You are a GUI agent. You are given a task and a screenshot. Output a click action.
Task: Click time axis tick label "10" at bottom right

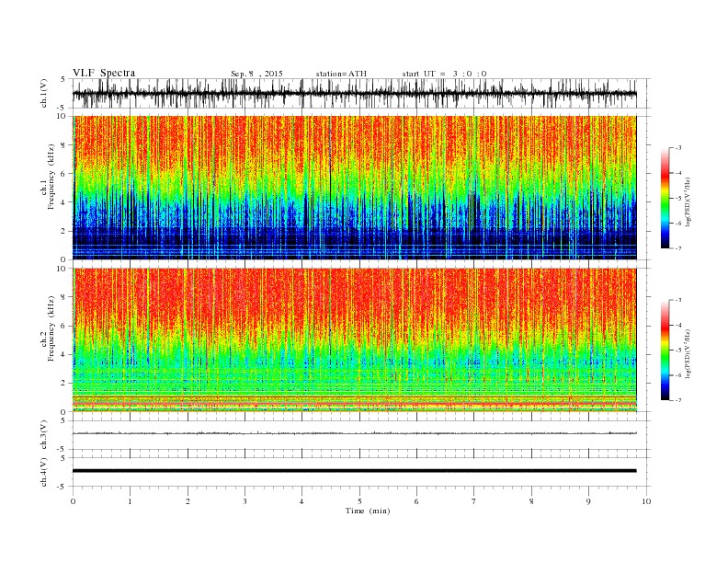[x=646, y=501]
